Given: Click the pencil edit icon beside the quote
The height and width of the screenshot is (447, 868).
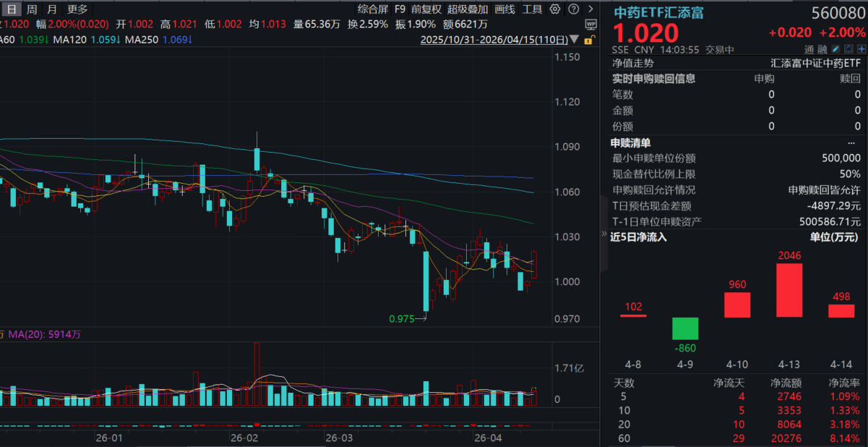Looking at the screenshot, I should pyautogui.click(x=835, y=48).
